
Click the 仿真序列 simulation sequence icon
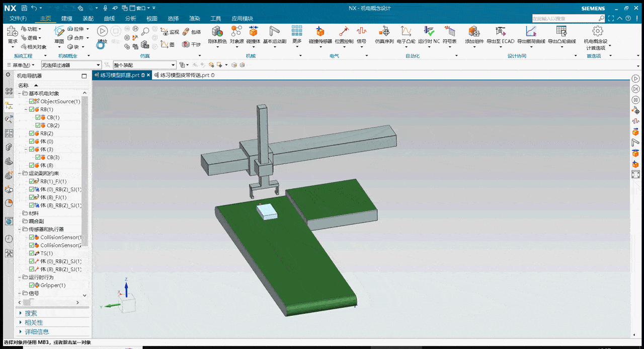(x=384, y=34)
